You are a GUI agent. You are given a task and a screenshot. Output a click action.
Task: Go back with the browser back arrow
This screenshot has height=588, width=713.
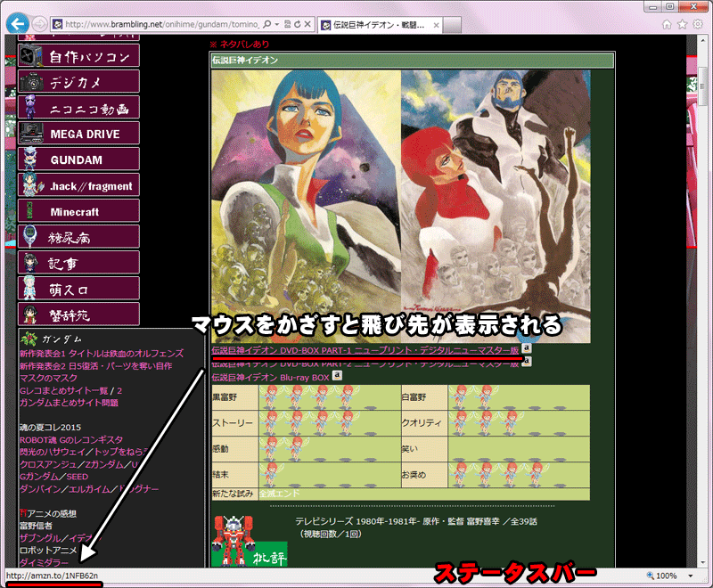point(18,24)
